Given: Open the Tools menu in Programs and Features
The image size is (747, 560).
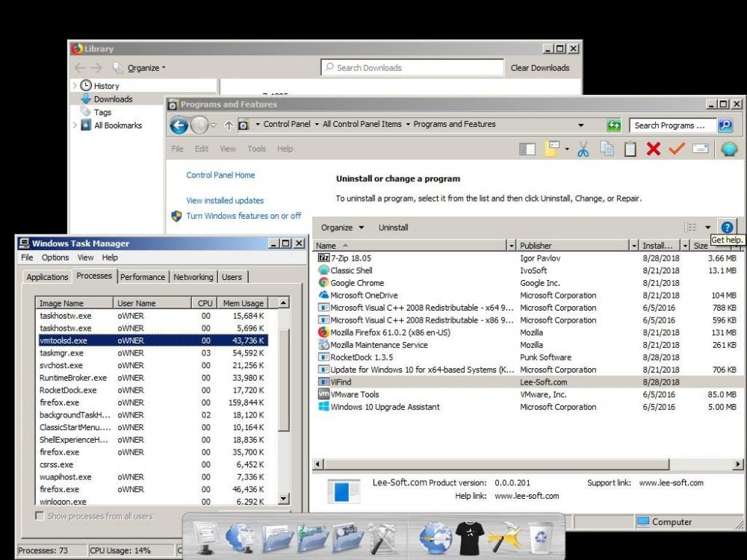Looking at the screenshot, I should (256, 149).
